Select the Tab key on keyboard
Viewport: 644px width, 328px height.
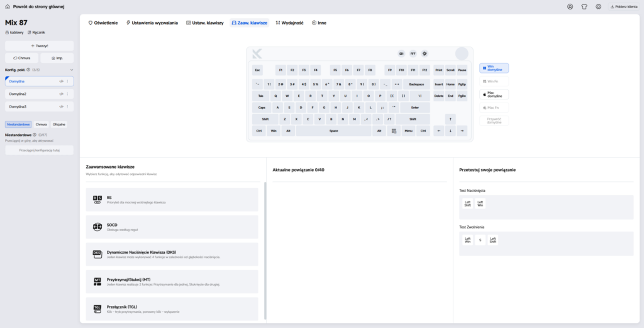[x=260, y=96]
